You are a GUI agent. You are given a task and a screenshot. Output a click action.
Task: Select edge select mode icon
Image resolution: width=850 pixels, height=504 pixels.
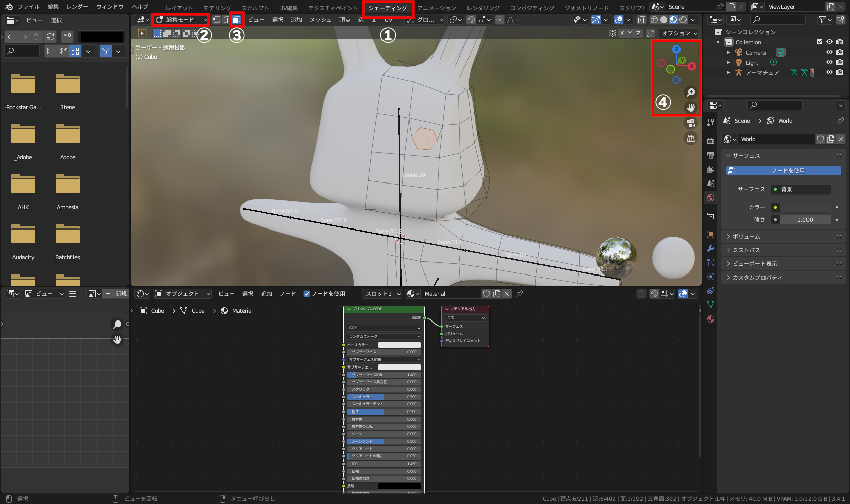(226, 20)
